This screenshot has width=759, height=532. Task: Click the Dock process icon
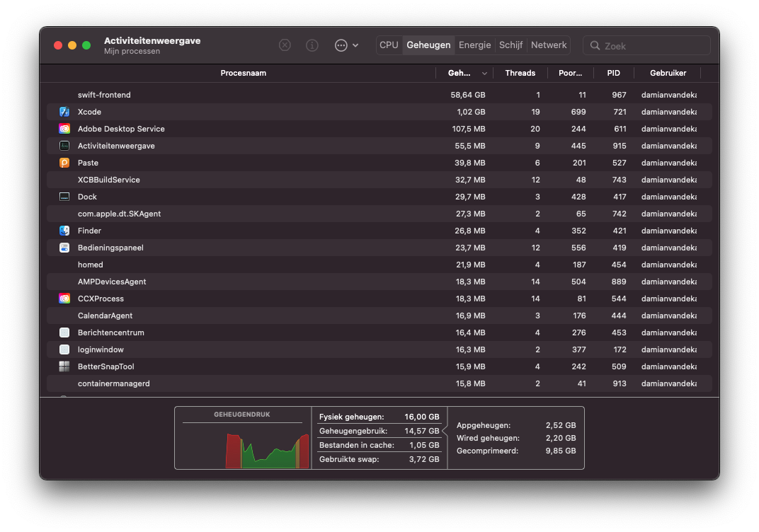coord(64,197)
